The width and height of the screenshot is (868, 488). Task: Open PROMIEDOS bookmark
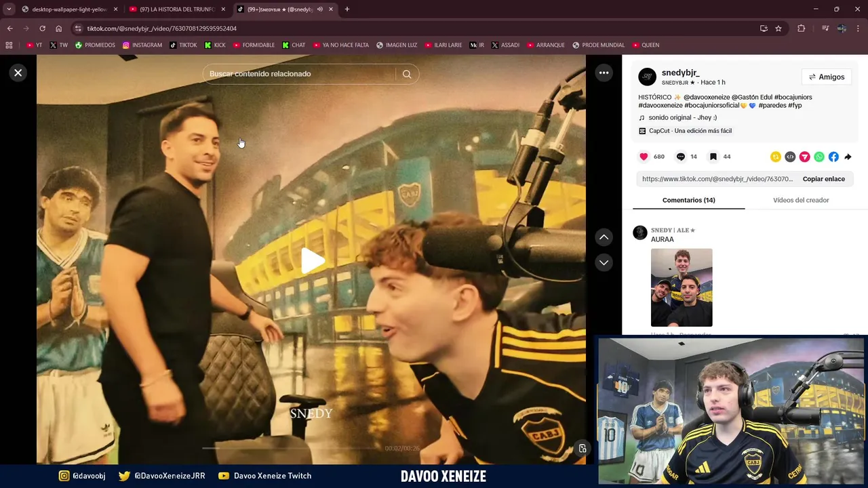pos(95,45)
